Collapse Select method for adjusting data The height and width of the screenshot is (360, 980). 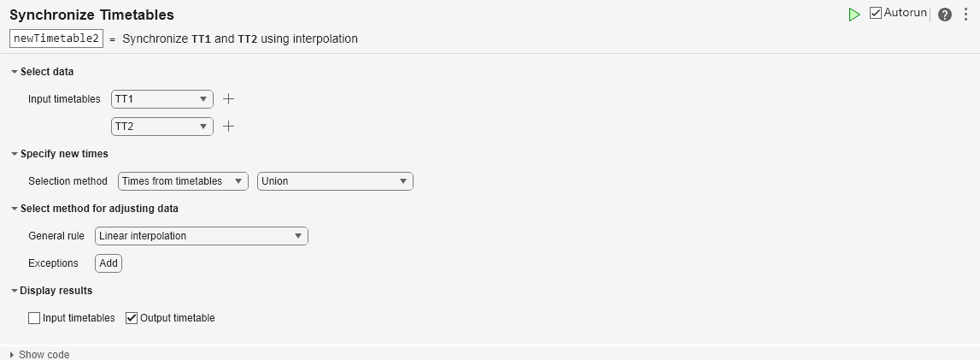pyautogui.click(x=15, y=209)
